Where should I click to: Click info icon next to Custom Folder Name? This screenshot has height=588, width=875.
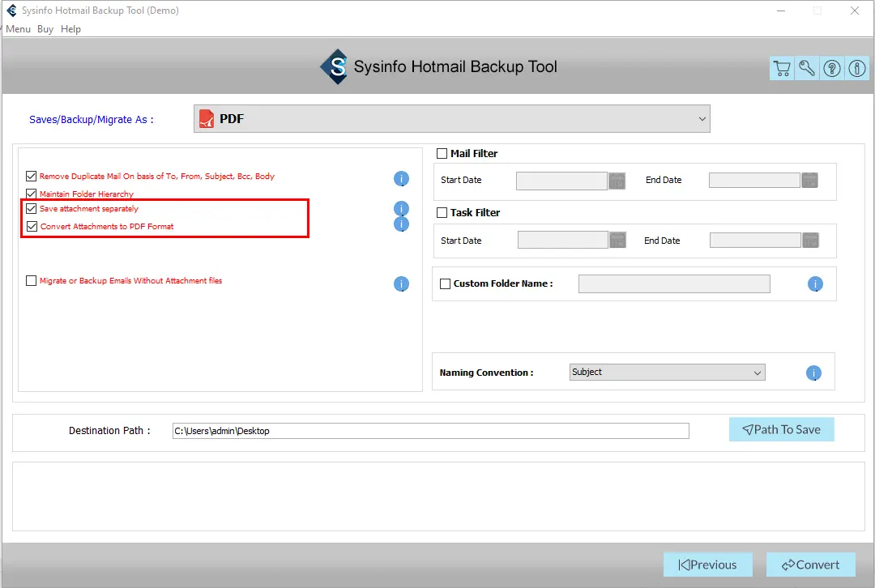pos(815,284)
